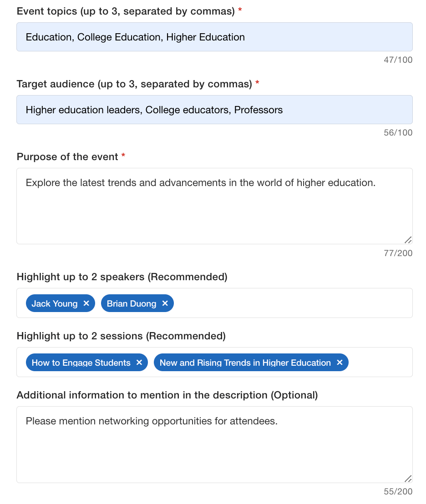The width and height of the screenshot is (426, 504).
Task: Click the Highlight up to 2 speakers label
Action: click(x=122, y=277)
